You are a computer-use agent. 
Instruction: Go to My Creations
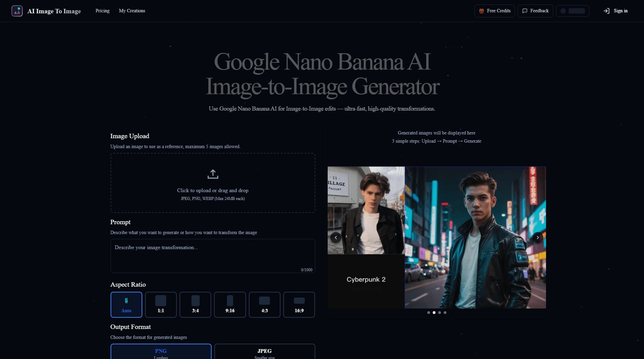tap(132, 11)
